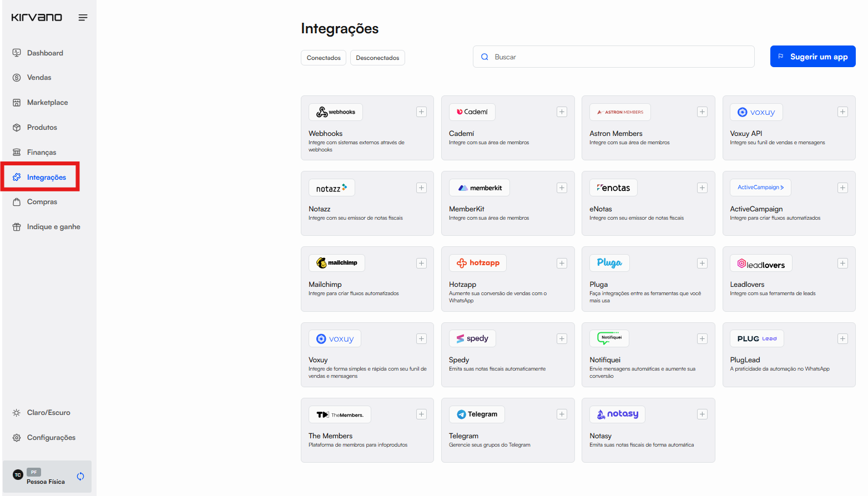Click the Sugerir um app button

tap(813, 57)
